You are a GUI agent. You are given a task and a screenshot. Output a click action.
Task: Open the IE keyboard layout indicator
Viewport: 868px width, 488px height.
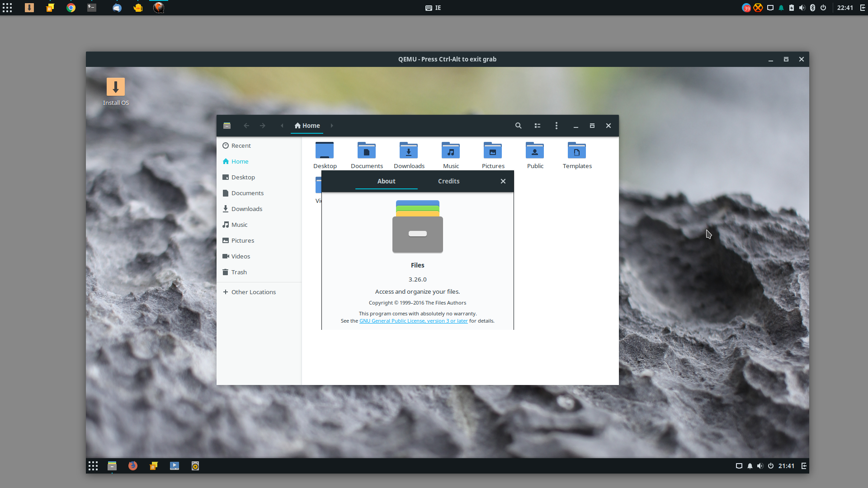click(x=433, y=8)
